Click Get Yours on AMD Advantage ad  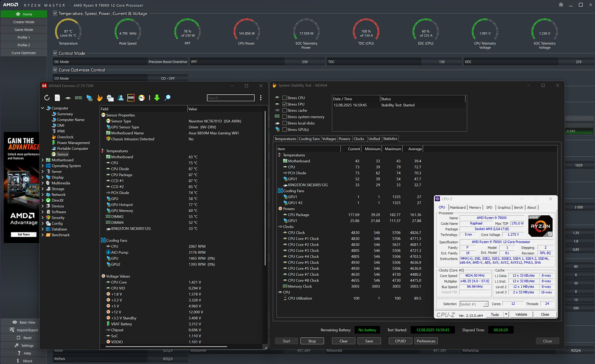[24, 234]
